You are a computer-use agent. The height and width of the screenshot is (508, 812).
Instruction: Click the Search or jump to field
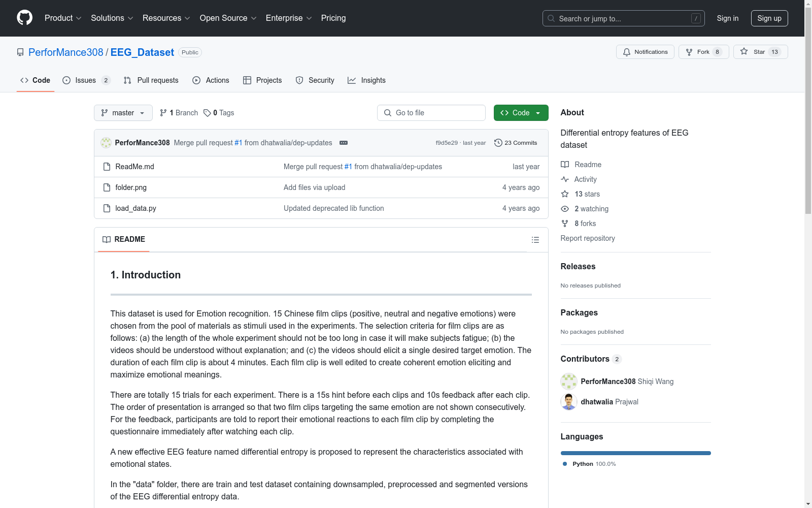624,18
